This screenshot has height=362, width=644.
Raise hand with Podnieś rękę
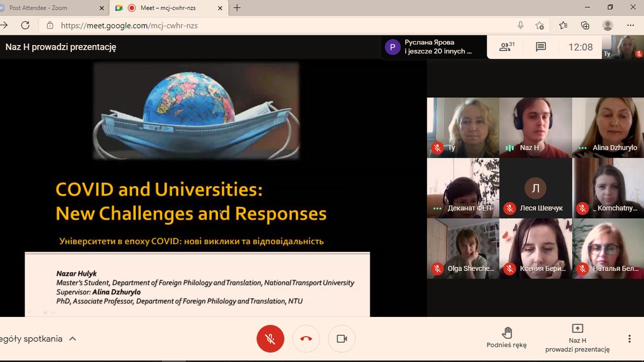[507, 338]
